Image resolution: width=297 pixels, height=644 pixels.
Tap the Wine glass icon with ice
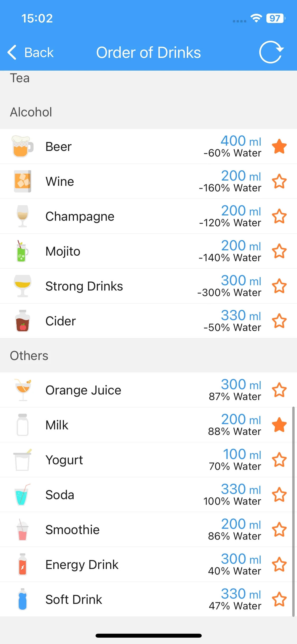click(23, 181)
